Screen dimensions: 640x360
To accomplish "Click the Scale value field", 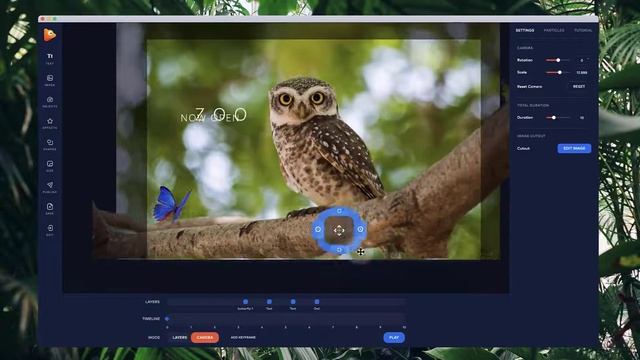I will pos(582,73).
